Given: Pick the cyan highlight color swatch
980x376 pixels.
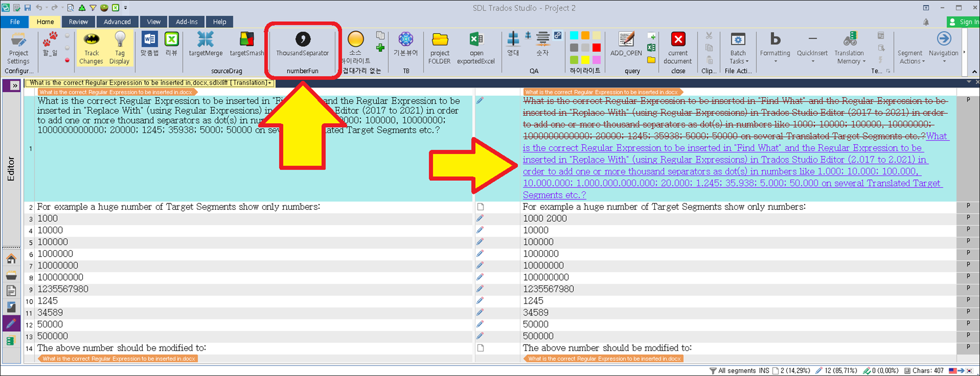Looking at the screenshot, I should point(574,35).
